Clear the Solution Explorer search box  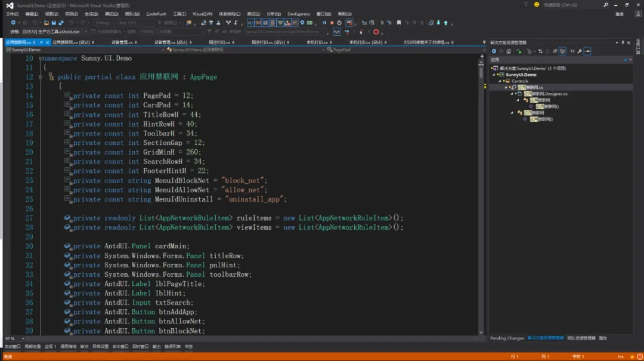626,60
